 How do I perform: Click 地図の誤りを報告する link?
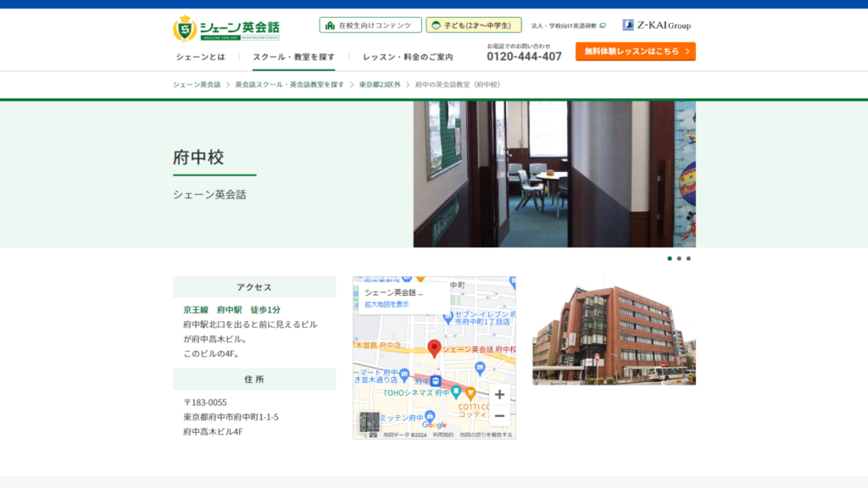click(x=486, y=435)
